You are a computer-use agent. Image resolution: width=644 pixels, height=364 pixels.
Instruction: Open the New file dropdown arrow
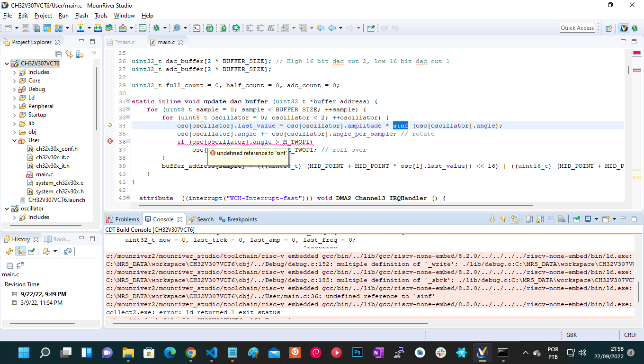tap(17, 28)
